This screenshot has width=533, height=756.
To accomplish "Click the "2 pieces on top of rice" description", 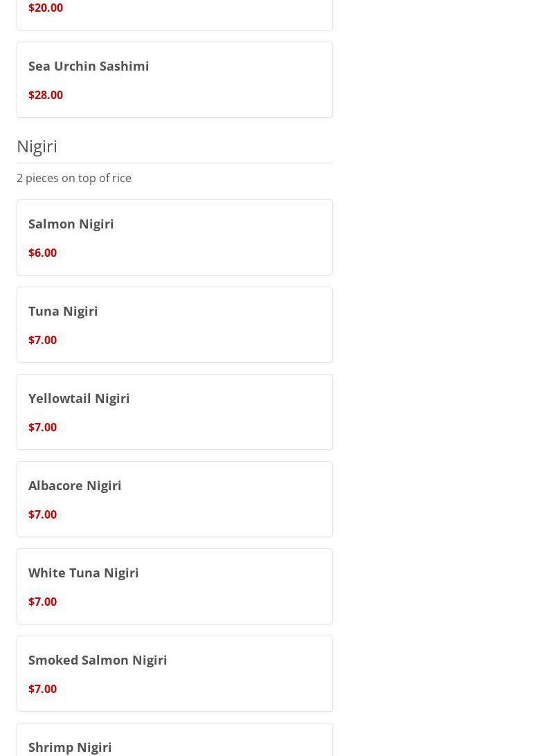I will pyautogui.click(x=74, y=178).
